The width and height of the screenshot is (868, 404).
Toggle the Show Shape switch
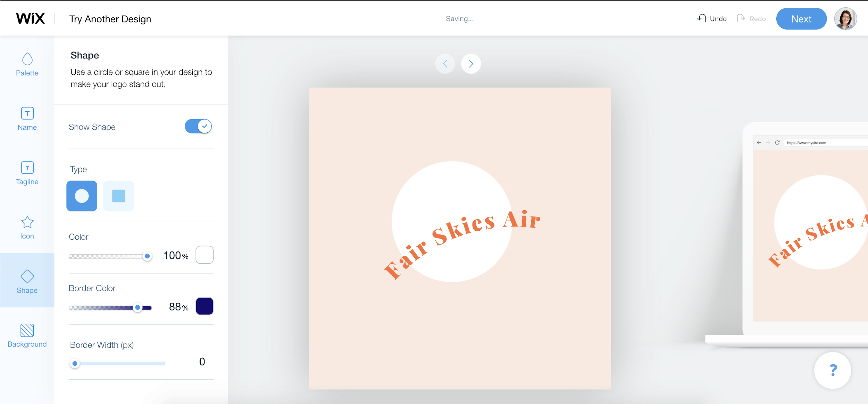point(198,127)
